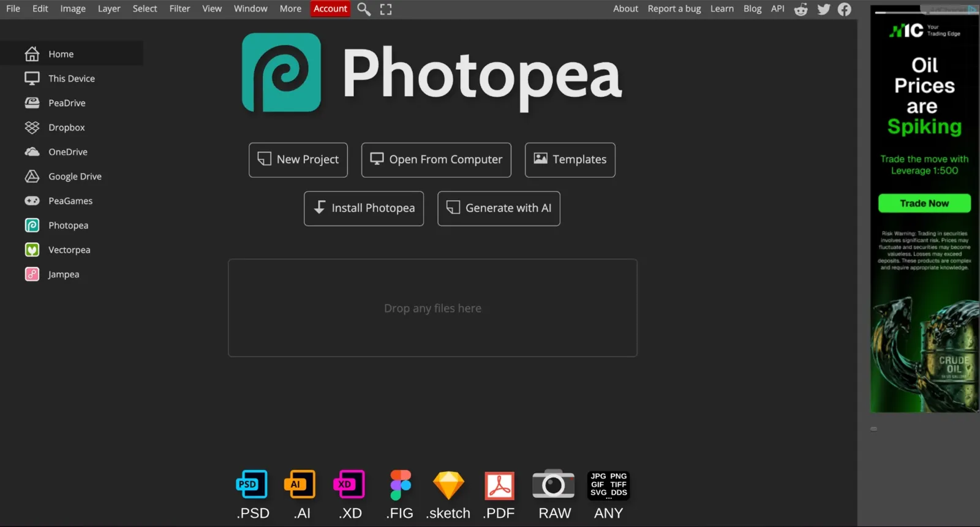Click the PeaGames gamepad icon
The height and width of the screenshot is (527, 980).
(x=32, y=201)
